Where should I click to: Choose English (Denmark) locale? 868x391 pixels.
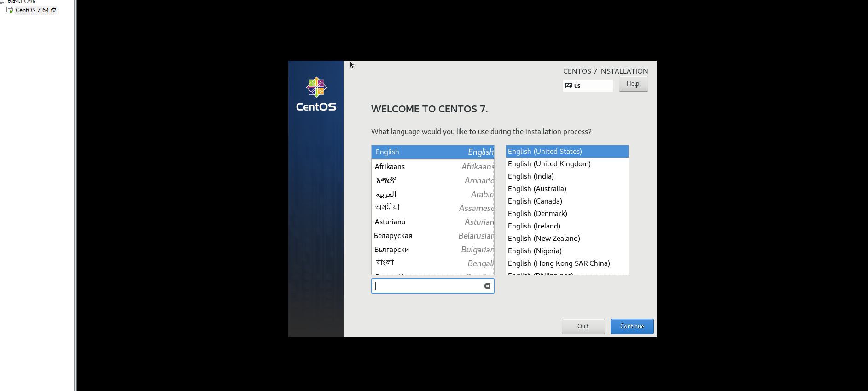tap(567, 214)
